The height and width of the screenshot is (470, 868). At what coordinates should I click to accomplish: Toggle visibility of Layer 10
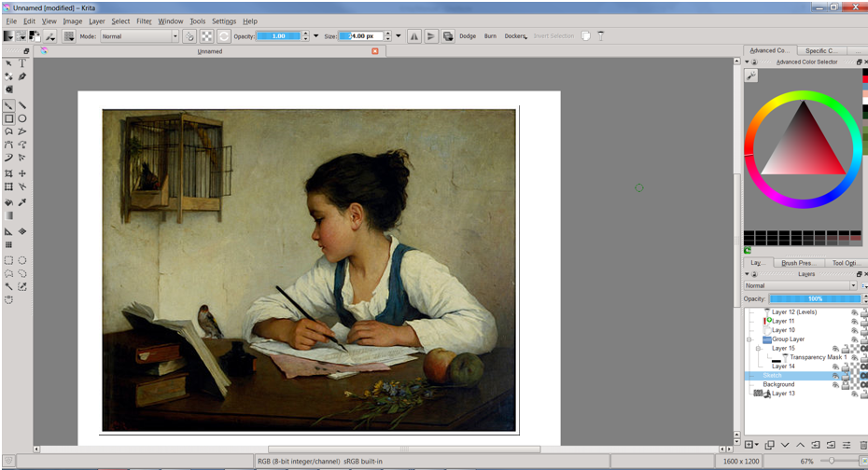[854, 330]
